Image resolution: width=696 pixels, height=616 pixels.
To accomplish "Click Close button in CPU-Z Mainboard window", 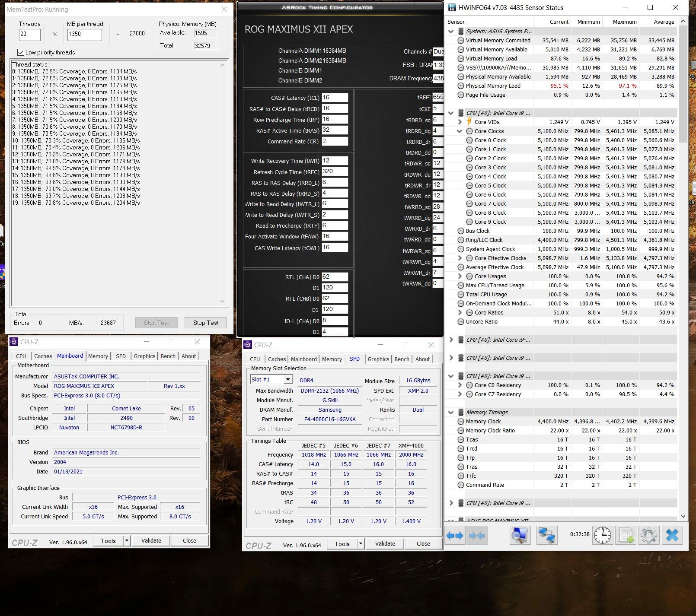I will pos(189,540).
